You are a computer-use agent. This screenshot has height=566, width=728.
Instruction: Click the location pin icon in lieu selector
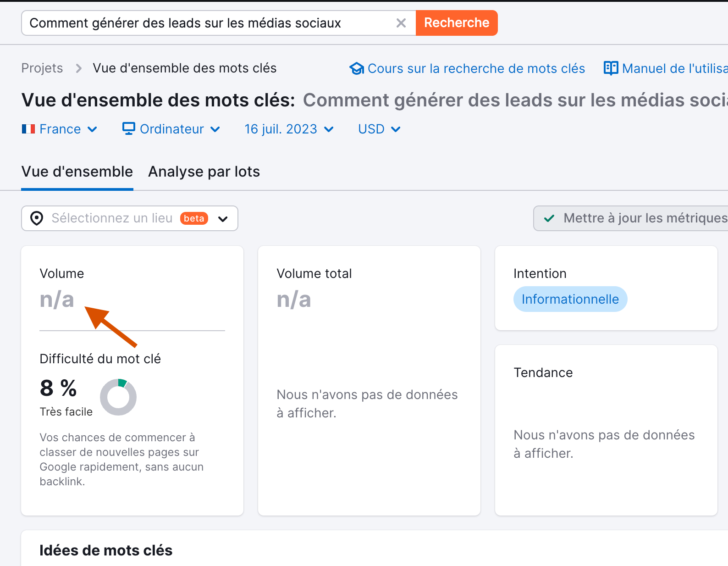[x=37, y=218]
